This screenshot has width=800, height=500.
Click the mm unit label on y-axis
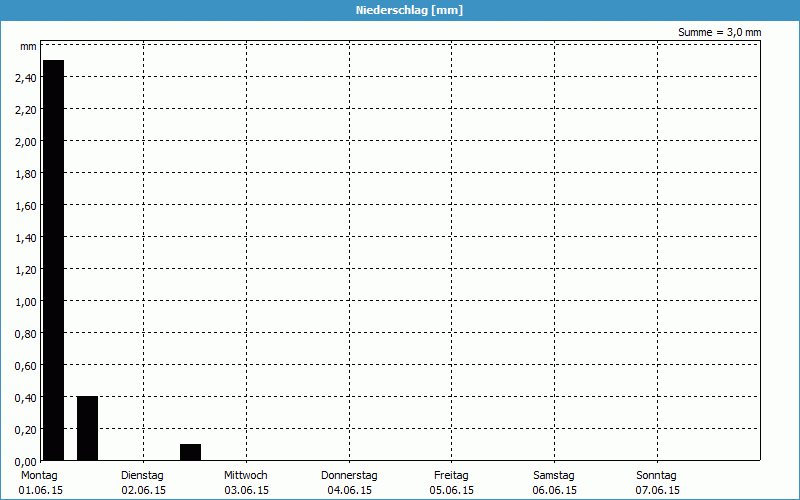(x=28, y=47)
